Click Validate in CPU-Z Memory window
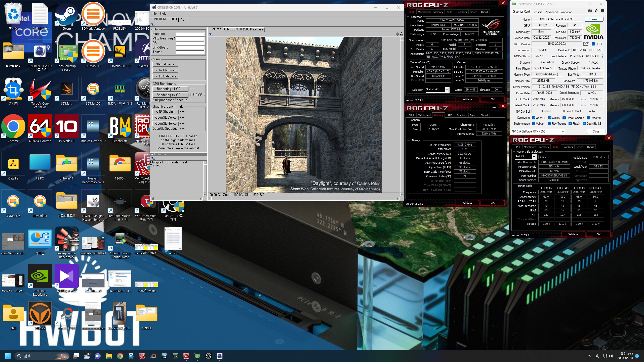Screen dimensions: 644x362 (x=467, y=203)
